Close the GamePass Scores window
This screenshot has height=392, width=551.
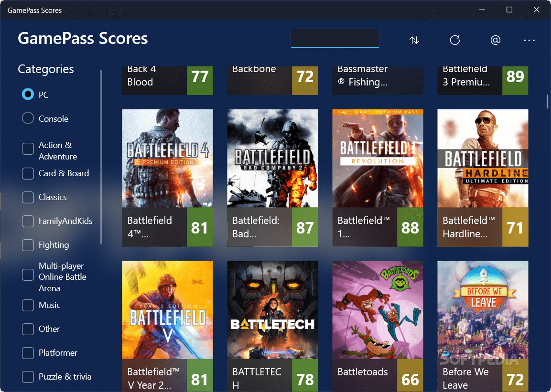pos(537,10)
